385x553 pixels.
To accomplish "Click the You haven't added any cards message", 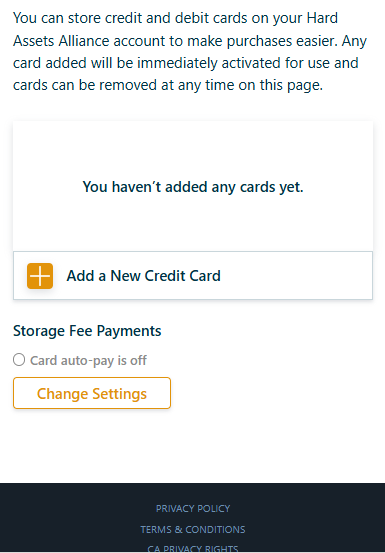I will tap(193, 187).
